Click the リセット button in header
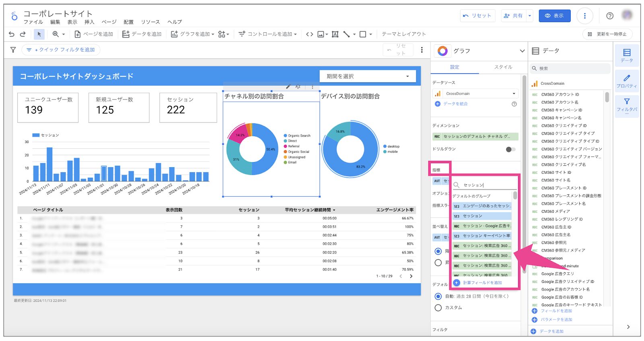This screenshot has width=644, height=341. [x=477, y=16]
